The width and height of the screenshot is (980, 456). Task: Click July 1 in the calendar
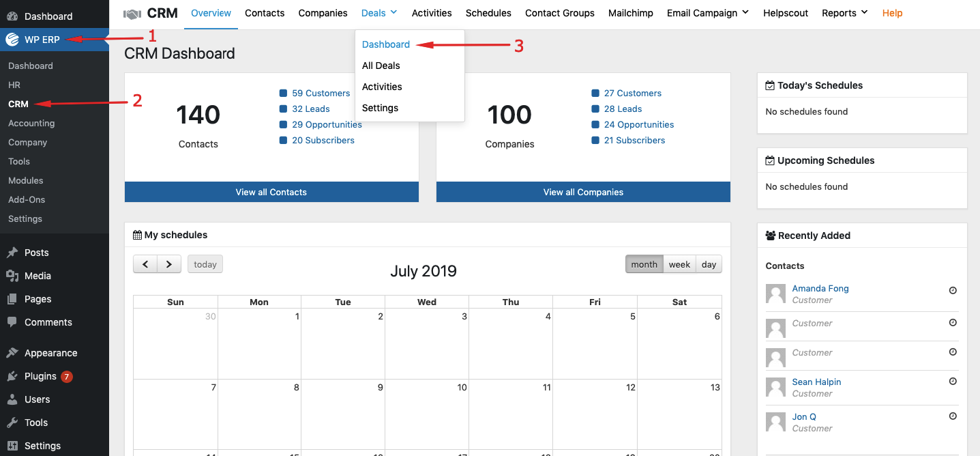point(259,344)
